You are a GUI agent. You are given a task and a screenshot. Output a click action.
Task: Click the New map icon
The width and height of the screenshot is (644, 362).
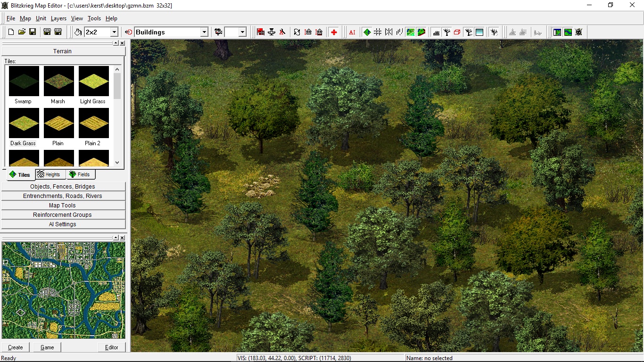(x=11, y=32)
